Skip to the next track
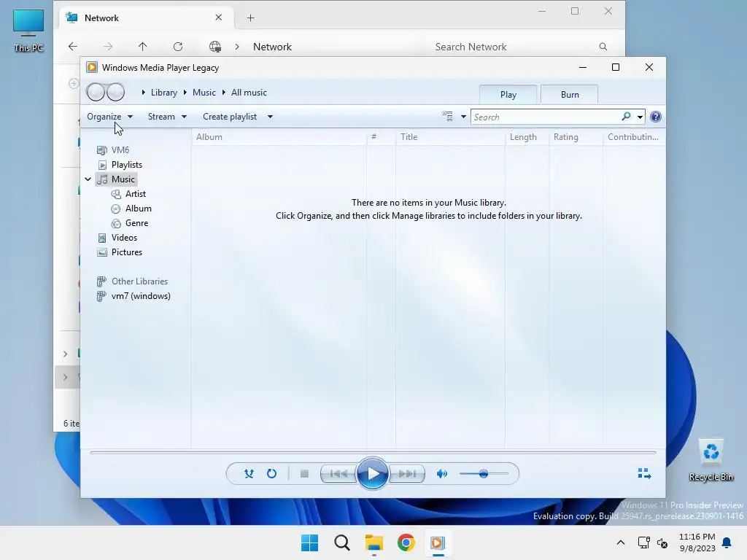Screen dimensions: 747x560 tap(407, 474)
